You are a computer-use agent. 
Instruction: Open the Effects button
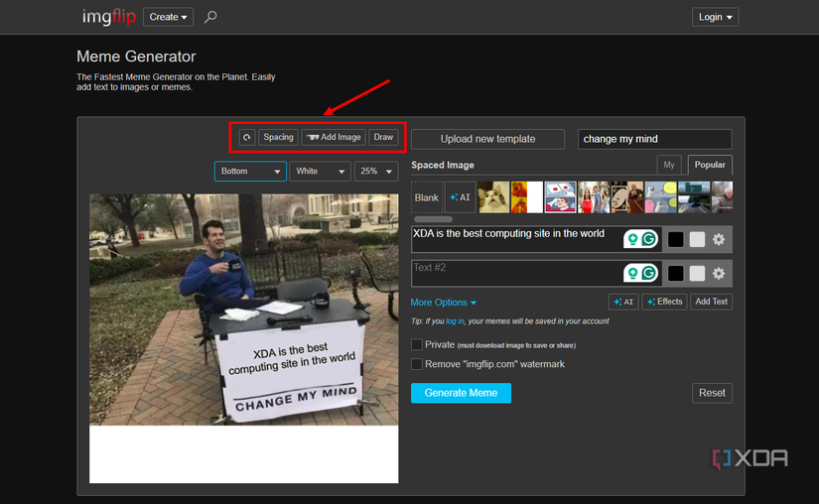pos(664,302)
